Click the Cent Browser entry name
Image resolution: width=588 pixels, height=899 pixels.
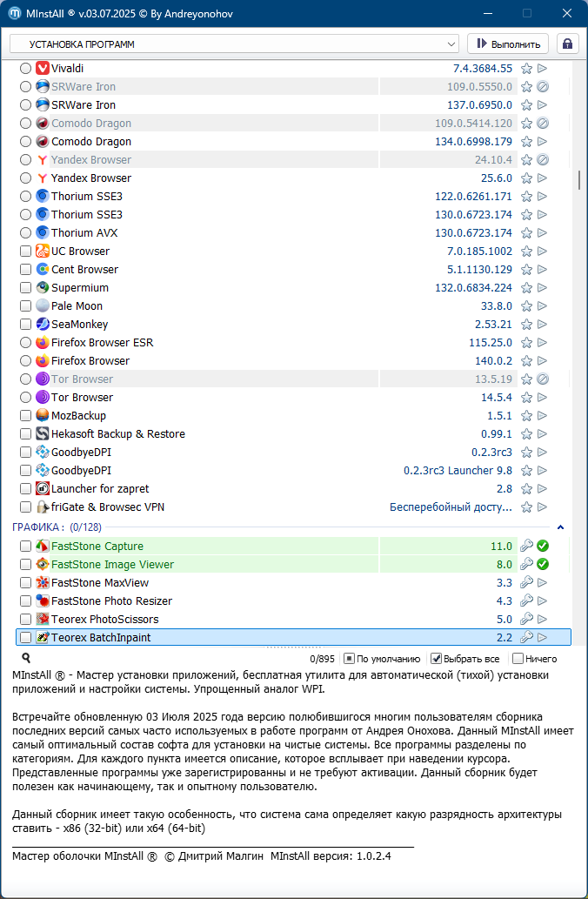point(85,270)
